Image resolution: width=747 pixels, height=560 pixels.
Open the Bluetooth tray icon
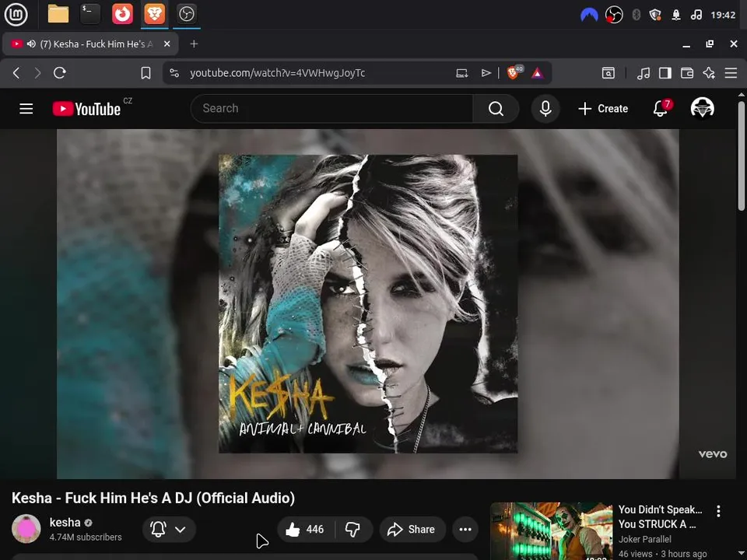[x=636, y=15]
